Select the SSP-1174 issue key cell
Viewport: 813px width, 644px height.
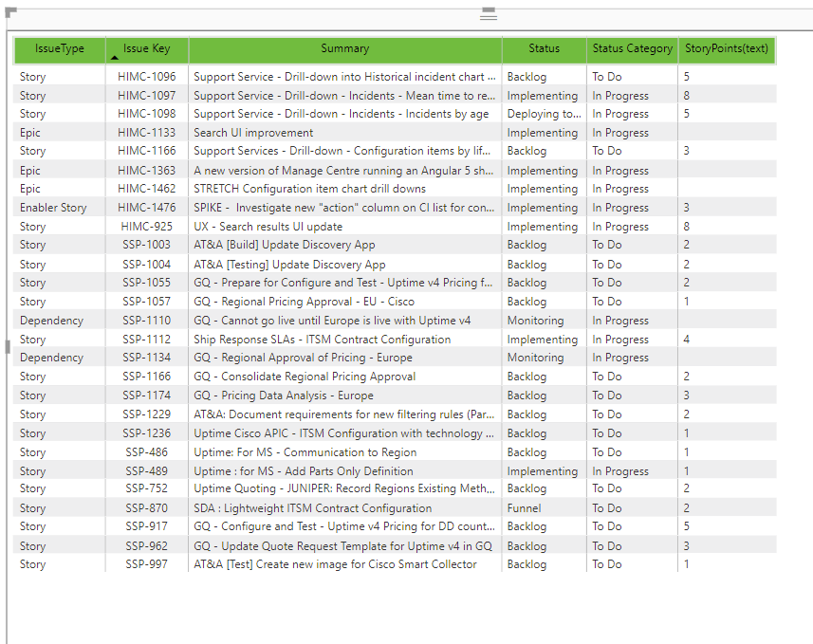tap(147, 396)
